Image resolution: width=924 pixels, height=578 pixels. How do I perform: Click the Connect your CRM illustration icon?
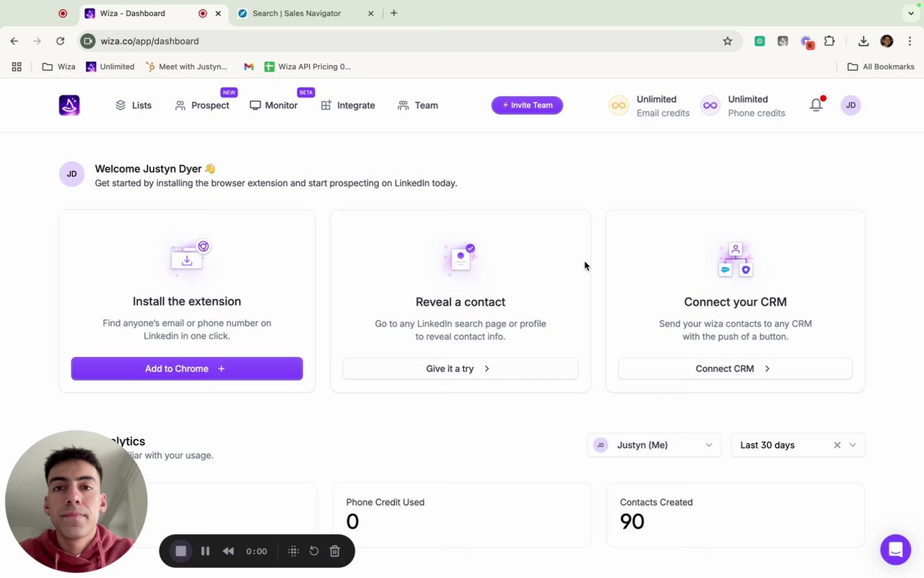[736, 259]
